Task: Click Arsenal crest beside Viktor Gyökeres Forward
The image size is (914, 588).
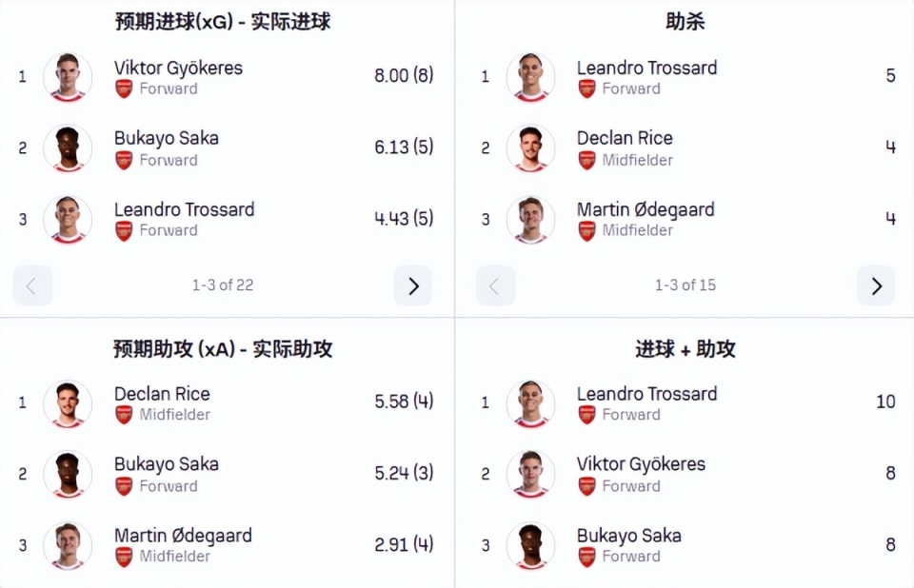Action: click(x=124, y=89)
